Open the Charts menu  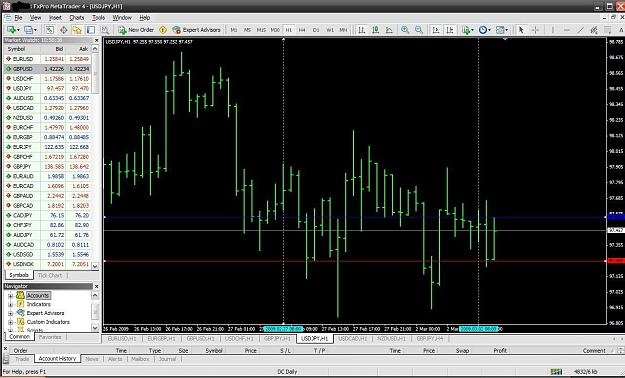tap(77, 18)
